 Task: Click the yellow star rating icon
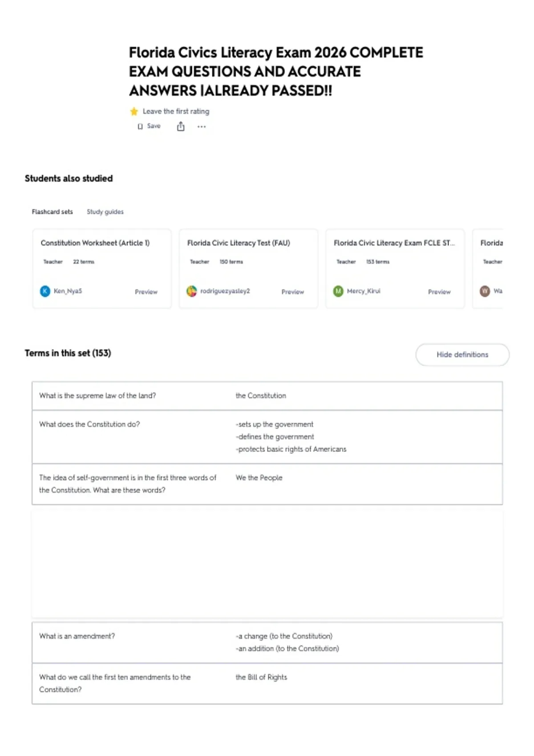point(134,112)
